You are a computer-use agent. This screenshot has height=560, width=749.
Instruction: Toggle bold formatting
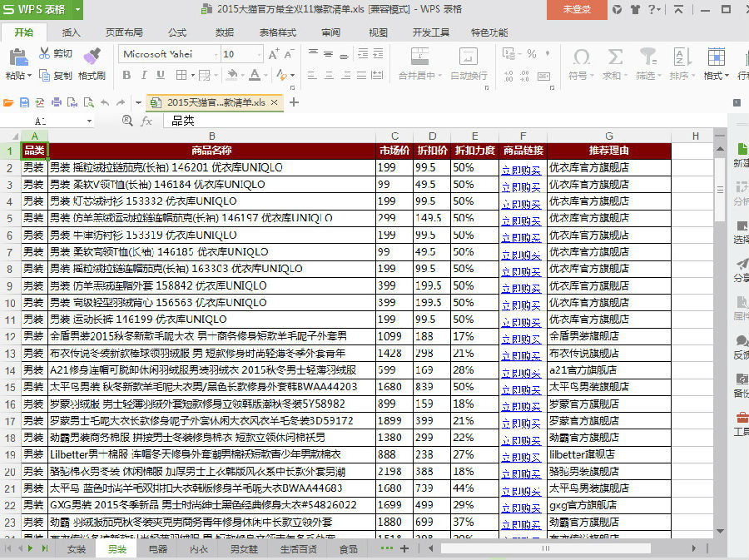pos(126,75)
